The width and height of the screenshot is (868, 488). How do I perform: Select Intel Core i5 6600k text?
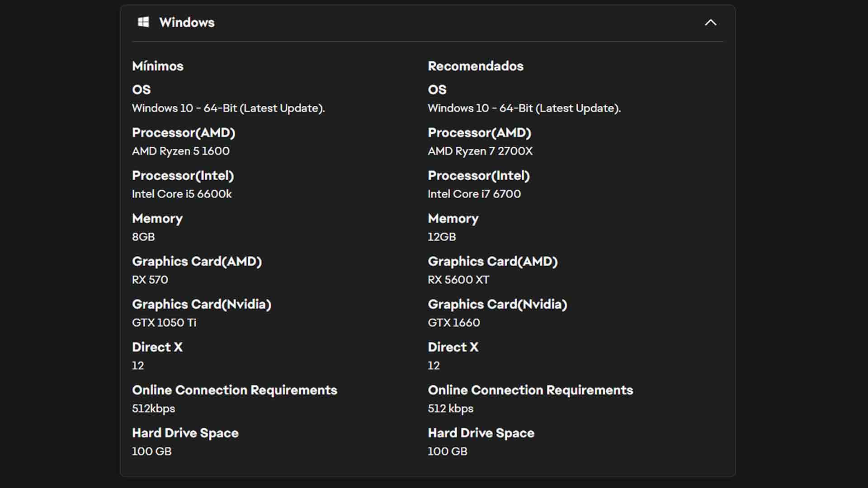(182, 194)
